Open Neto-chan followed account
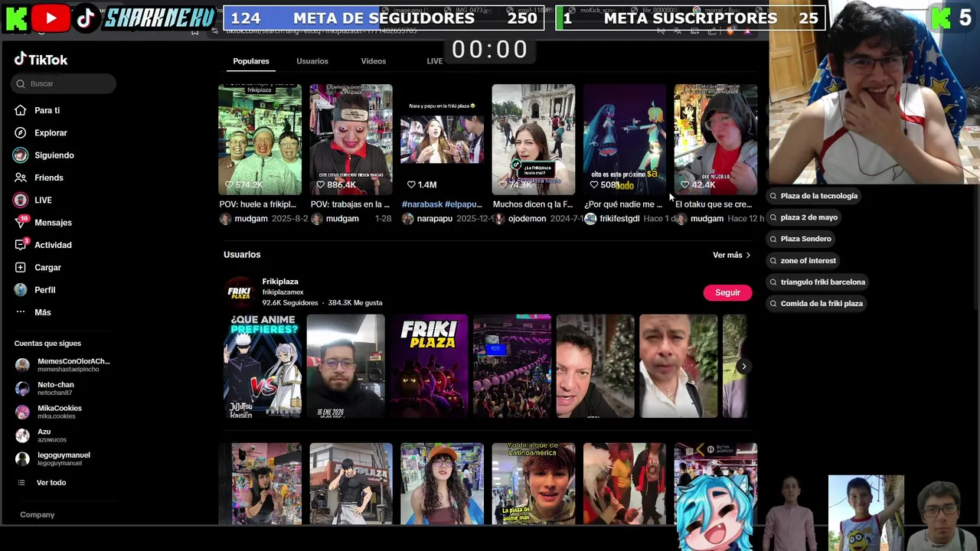Screen dimensions: 980x551 [x=46, y=389]
